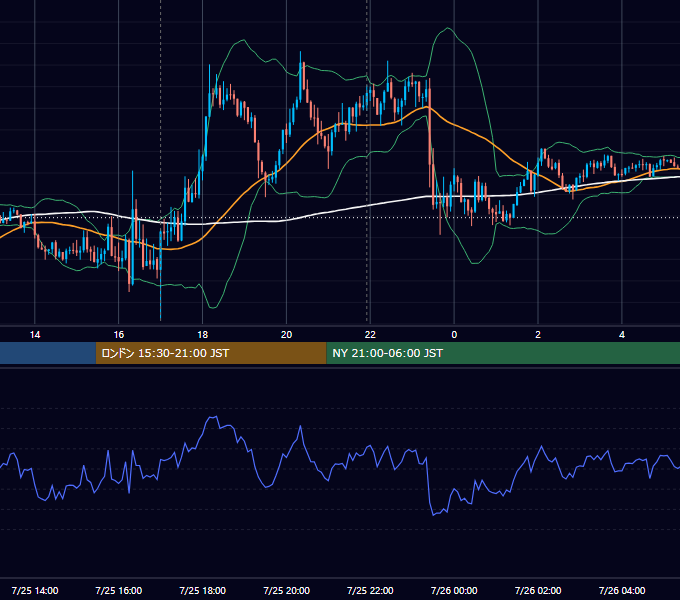This screenshot has width=680, height=600.
Task: Click the 2 hour label on the chart axis
Action: click(x=538, y=335)
